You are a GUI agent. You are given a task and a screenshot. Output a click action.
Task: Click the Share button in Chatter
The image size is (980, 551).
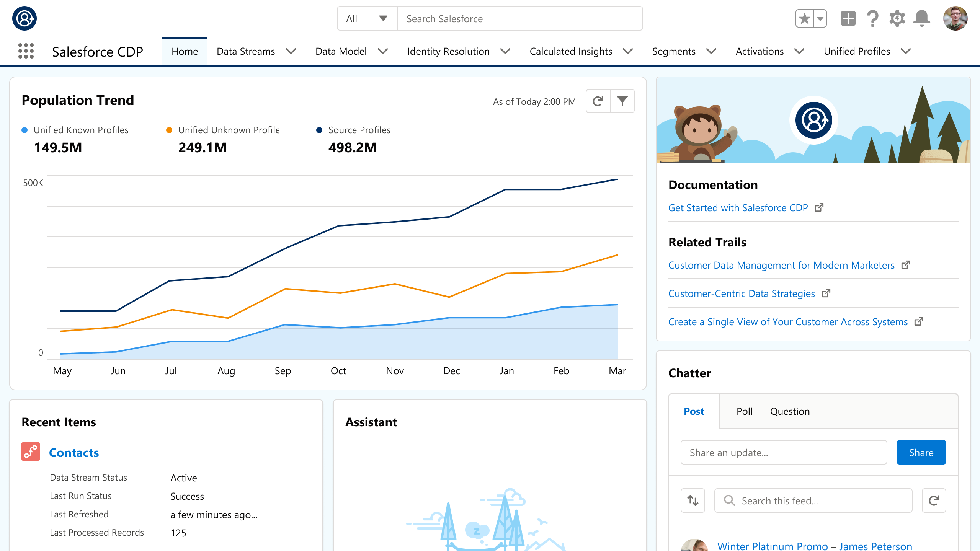pos(921,452)
